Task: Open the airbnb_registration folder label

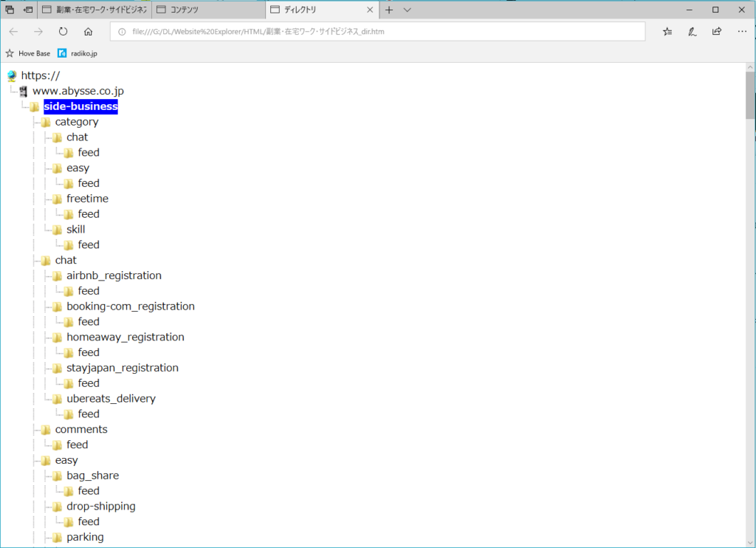Action: coord(114,276)
